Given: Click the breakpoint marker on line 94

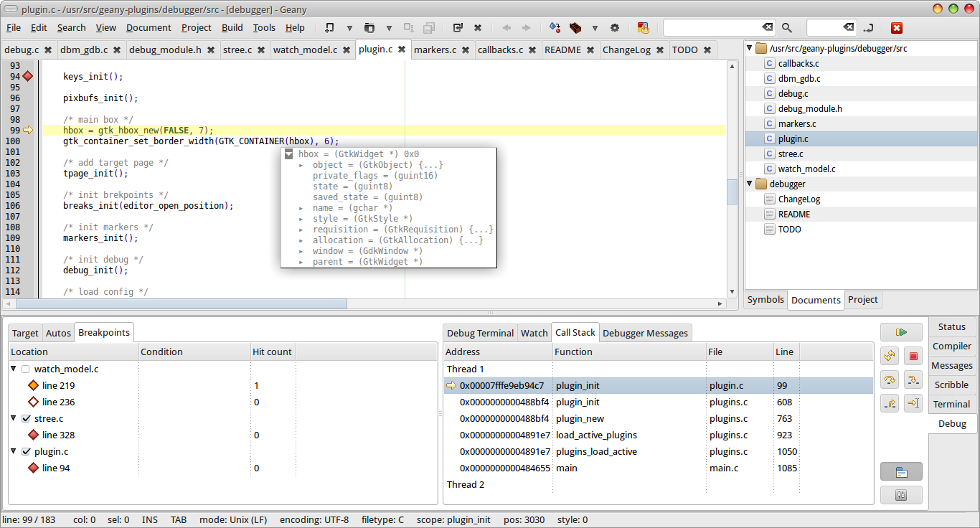Looking at the screenshot, I should 28,76.
